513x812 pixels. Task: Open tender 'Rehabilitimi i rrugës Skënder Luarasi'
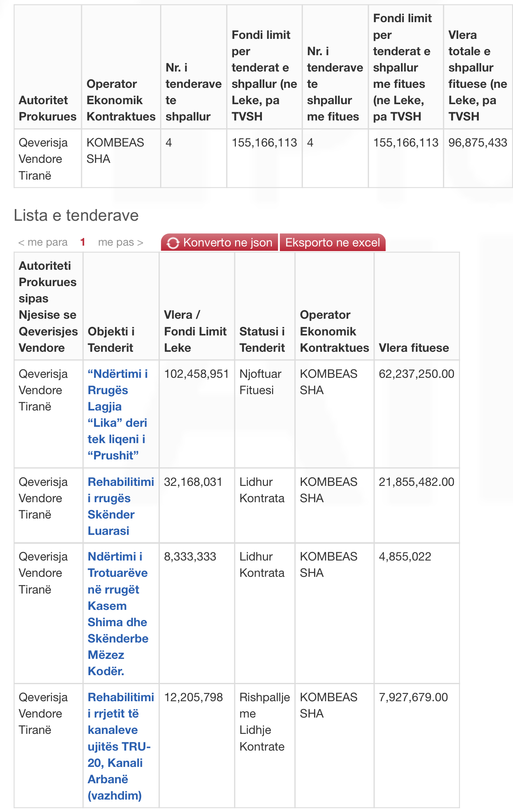point(121,506)
